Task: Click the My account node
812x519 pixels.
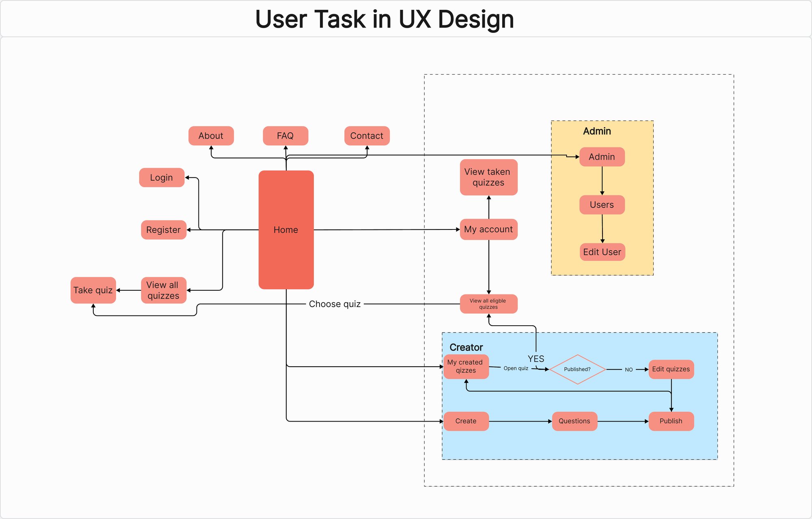Action: pos(488,229)
